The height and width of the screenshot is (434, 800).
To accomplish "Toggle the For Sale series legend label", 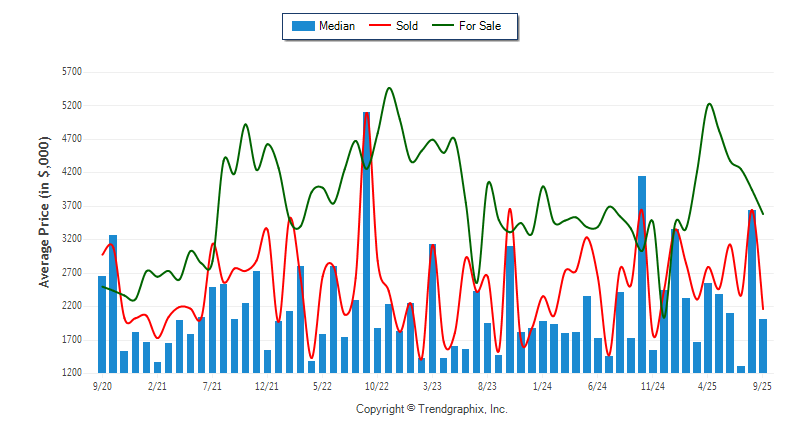I will 480,26.
